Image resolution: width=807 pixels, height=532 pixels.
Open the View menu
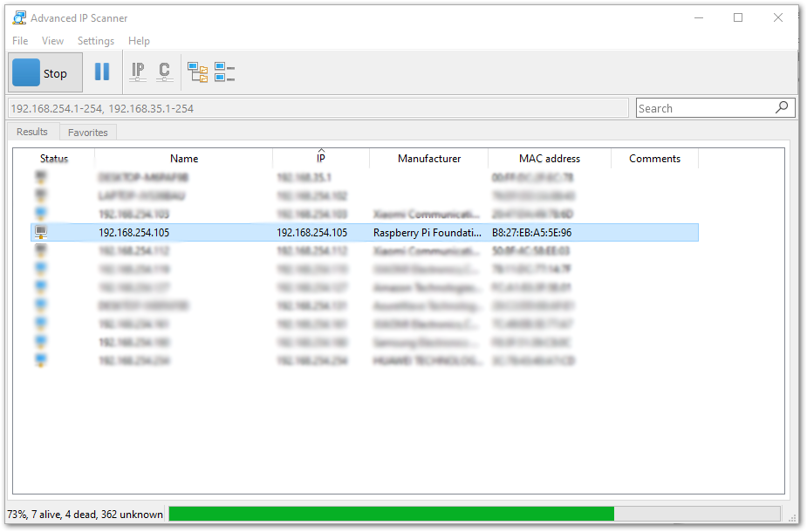(52, 41)
